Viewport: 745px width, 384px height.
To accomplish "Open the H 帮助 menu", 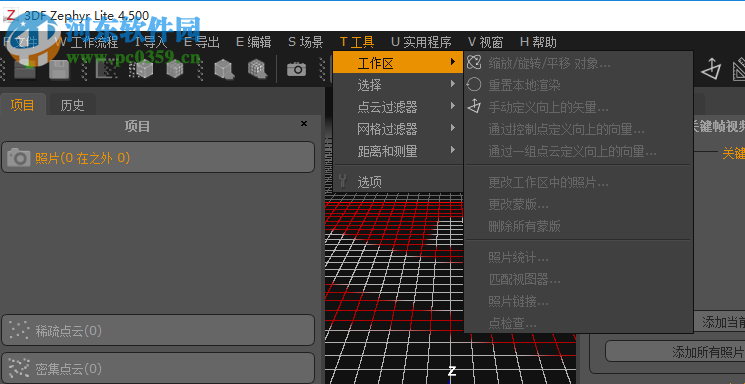I will 538,42.
